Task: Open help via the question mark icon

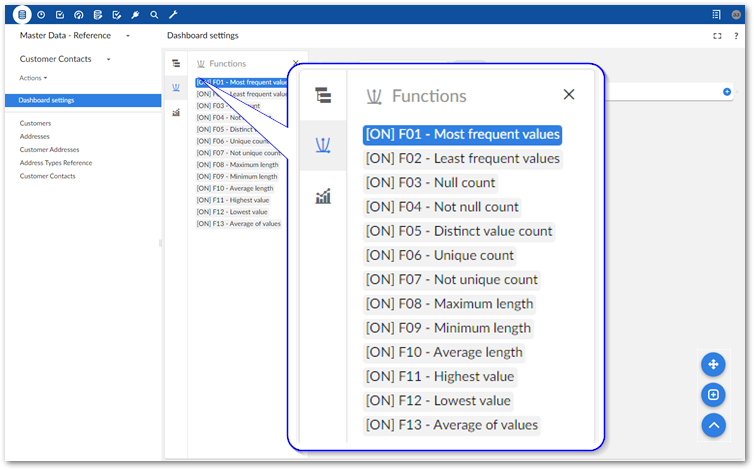Action: (x=735, y=36)
